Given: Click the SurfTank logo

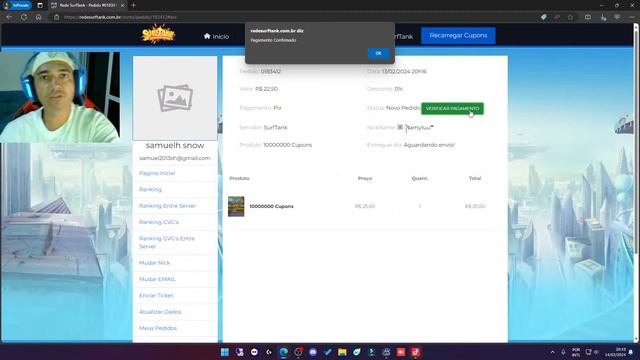Looking at the screenshot, I should (x=158, y=34).
